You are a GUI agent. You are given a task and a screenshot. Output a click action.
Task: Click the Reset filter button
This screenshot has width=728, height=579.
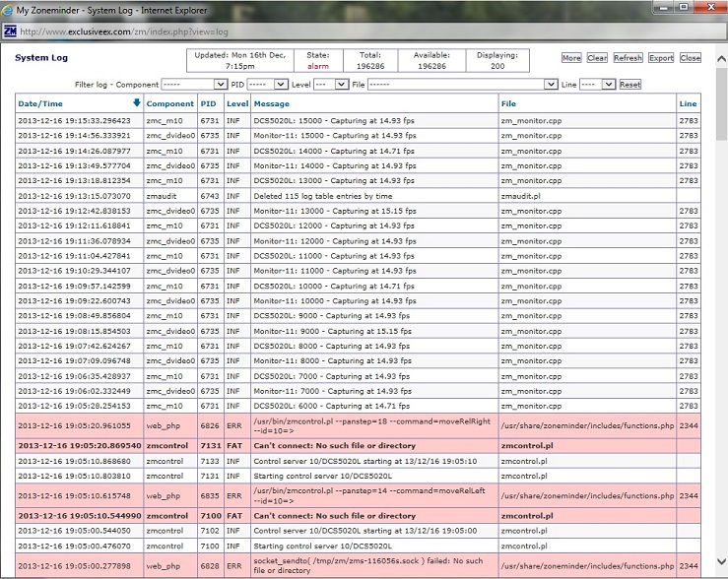click(x=630, y=85)
